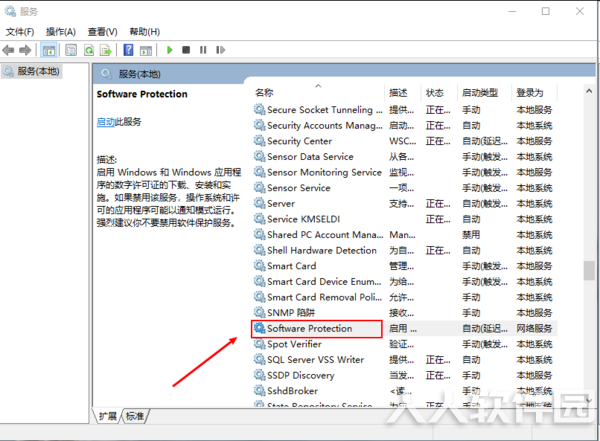Select the Security Center service
This screenshot has height=441, width=600.
[x=404, y=141]
